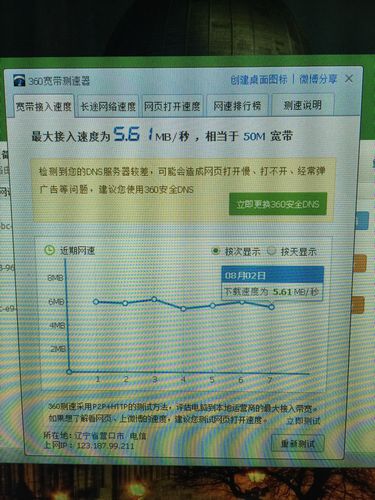Viewport: 375px width, 500px height.
Task: Open the 长途网络速度 tab
Action: click(108, 106)
